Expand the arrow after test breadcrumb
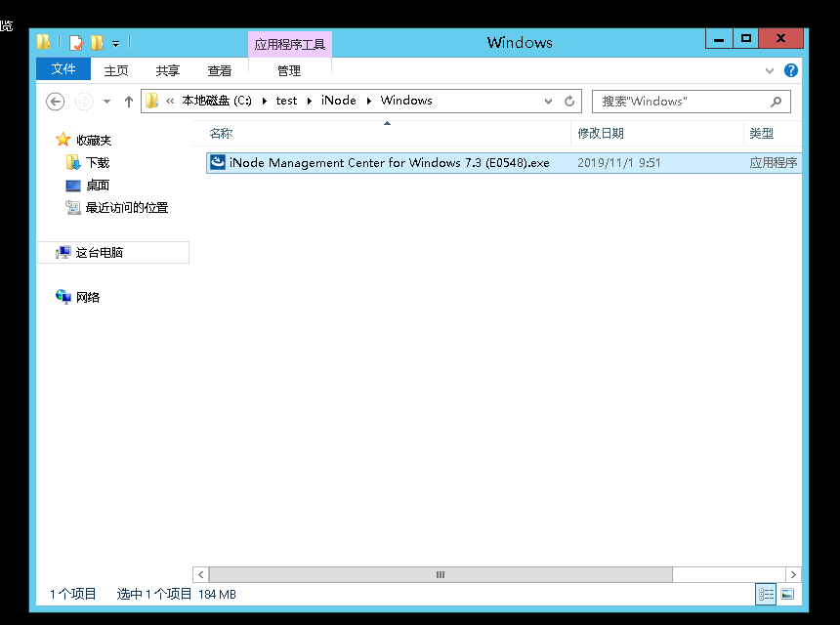The image size is (840, 625). click(309, 101)
